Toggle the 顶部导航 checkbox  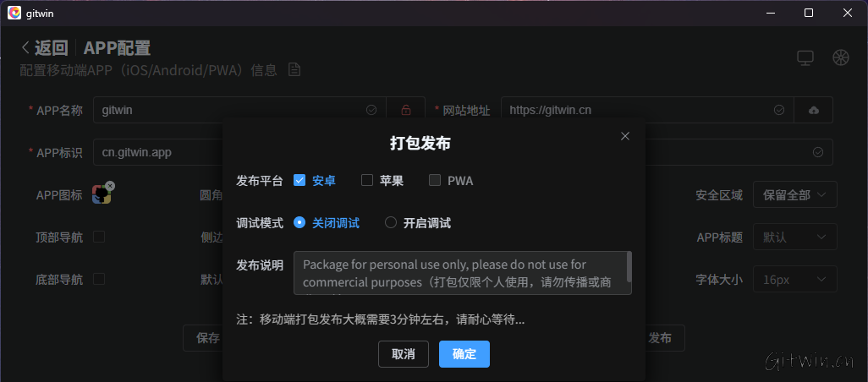(x=99, y=237)
